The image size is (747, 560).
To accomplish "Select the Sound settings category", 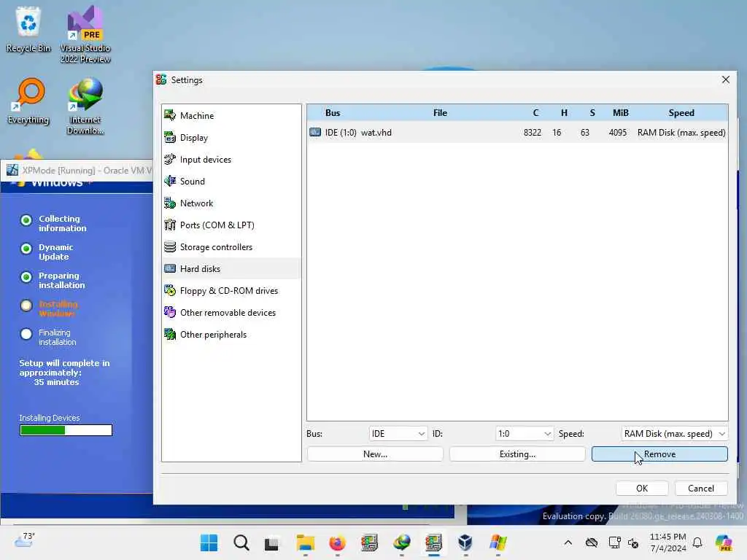I will pyautogui.click(x=231, y=182).
